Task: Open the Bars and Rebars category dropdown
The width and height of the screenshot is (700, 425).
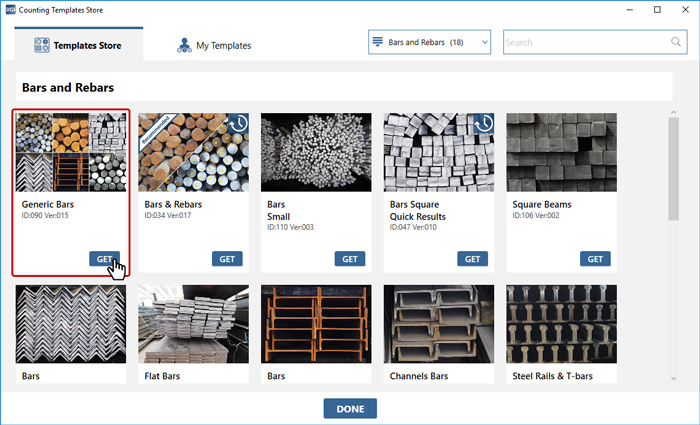Action: pyautogui.click(x=430, y=42)
